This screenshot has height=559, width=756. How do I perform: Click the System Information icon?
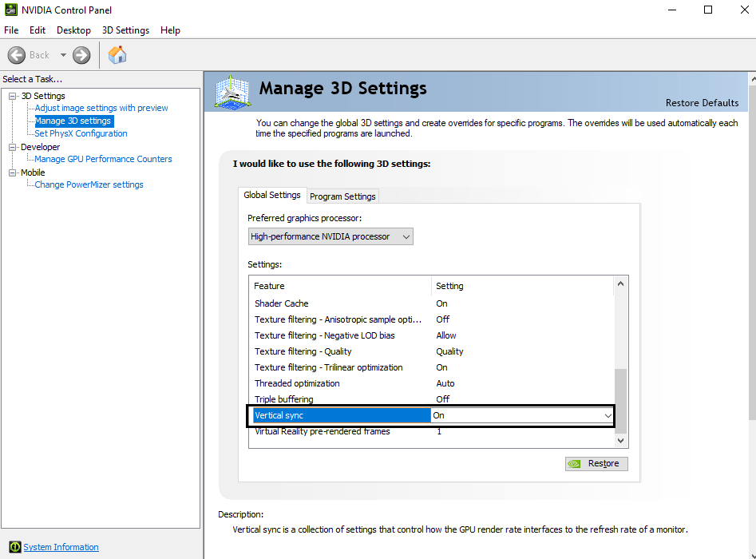[15, 547]
